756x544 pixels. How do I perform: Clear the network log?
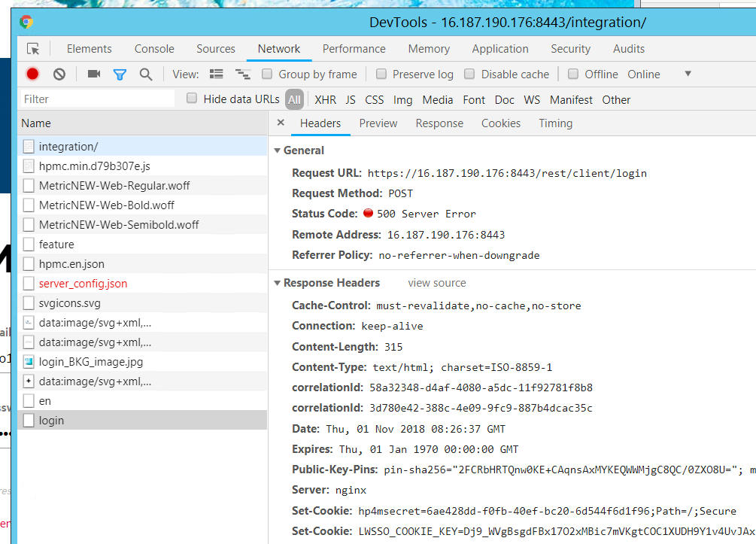pyautogui.click(x=59, y=74)
